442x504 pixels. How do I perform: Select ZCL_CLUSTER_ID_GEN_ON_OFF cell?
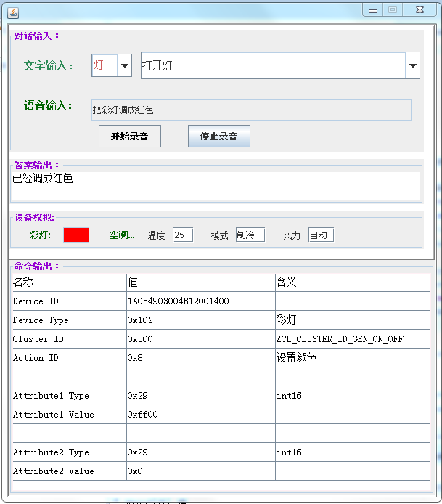353,339
